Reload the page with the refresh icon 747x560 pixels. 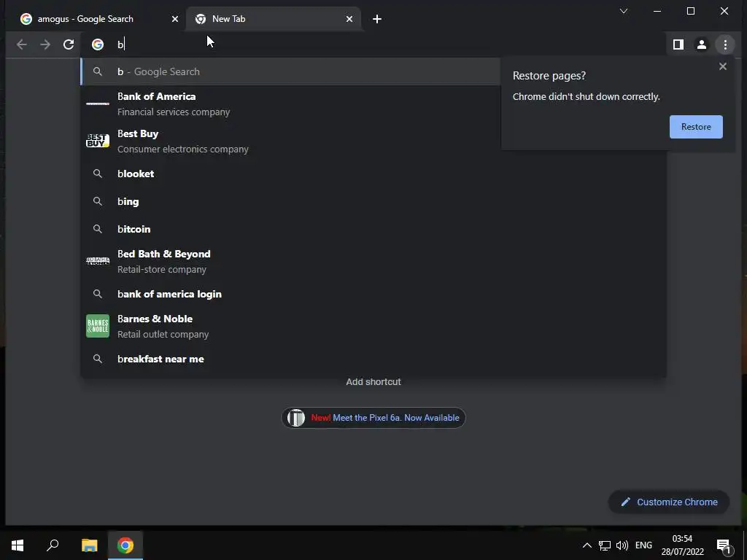coord(69,44)
